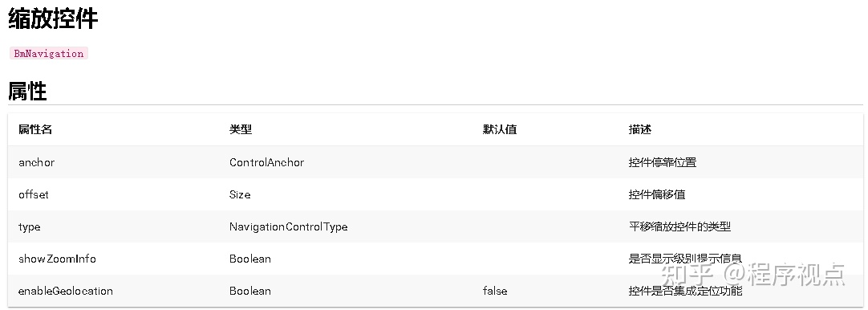Click the NavigationControlType type cell
This screenshot has width=868, height=310.
coord(289,226)
